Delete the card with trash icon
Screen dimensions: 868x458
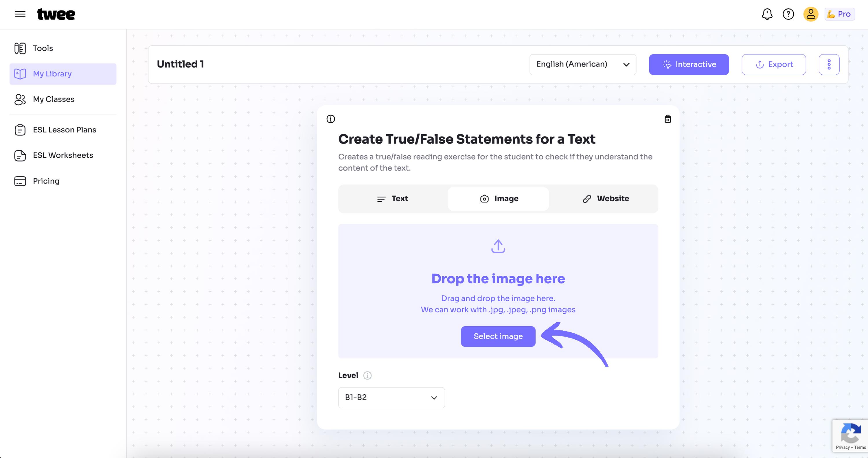pos(667,119)
